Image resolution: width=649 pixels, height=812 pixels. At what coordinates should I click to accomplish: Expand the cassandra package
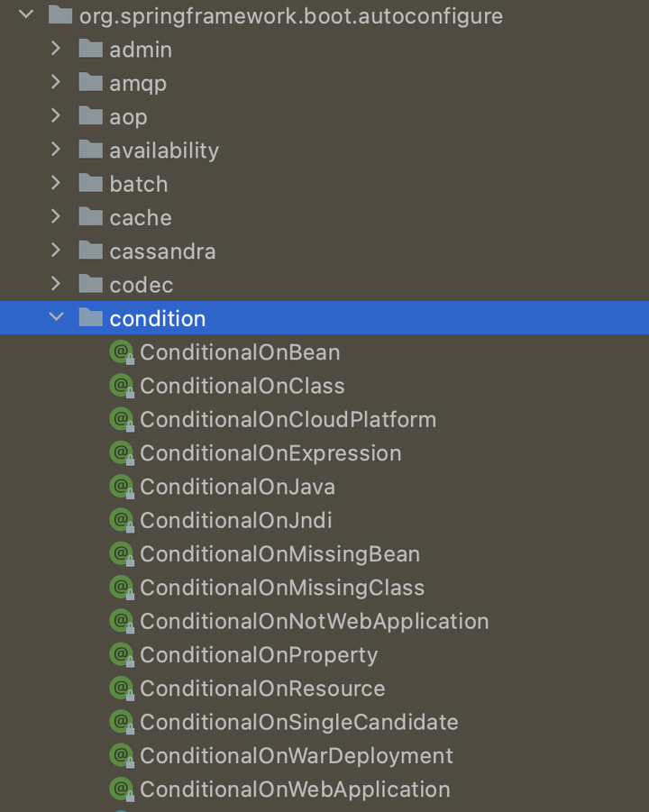click(56, 251)
